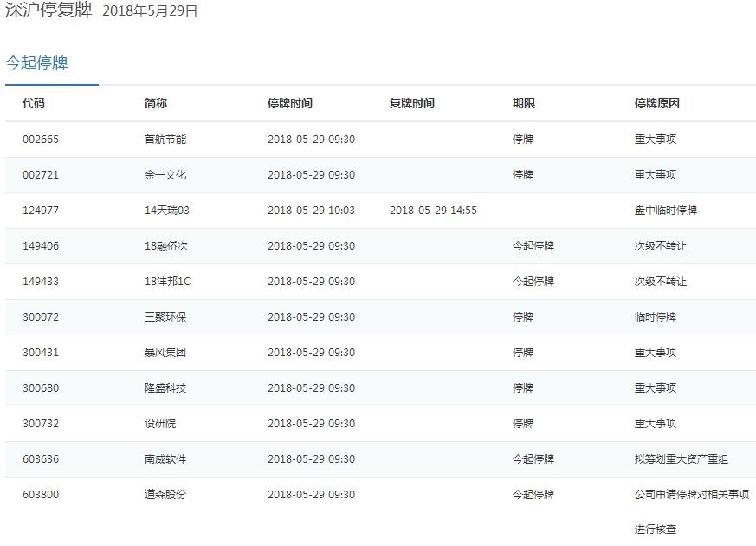Select the 隆盛科技 entry
This screenshot has height=546, width=756.
coord(165,388)
